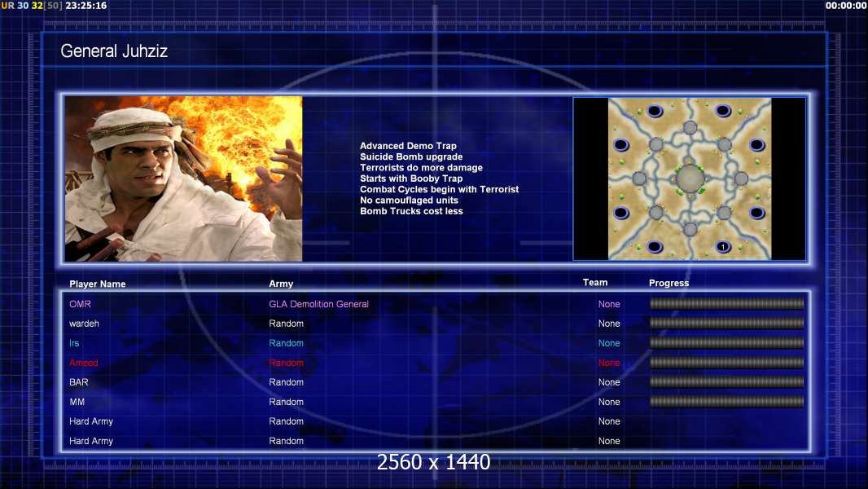Click BAR loading progress bar
Image resolution: width=868 pixels, height=489 pixels.
[726, 381]
